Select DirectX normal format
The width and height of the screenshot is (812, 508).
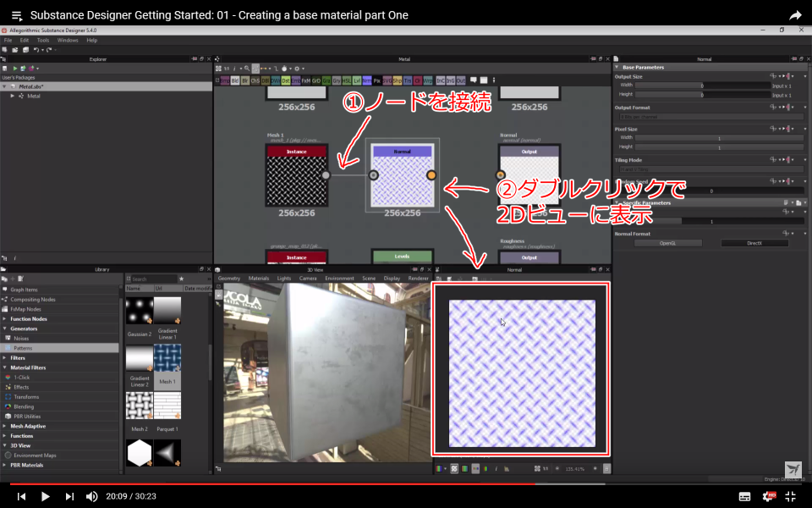[x=754, y=243]
